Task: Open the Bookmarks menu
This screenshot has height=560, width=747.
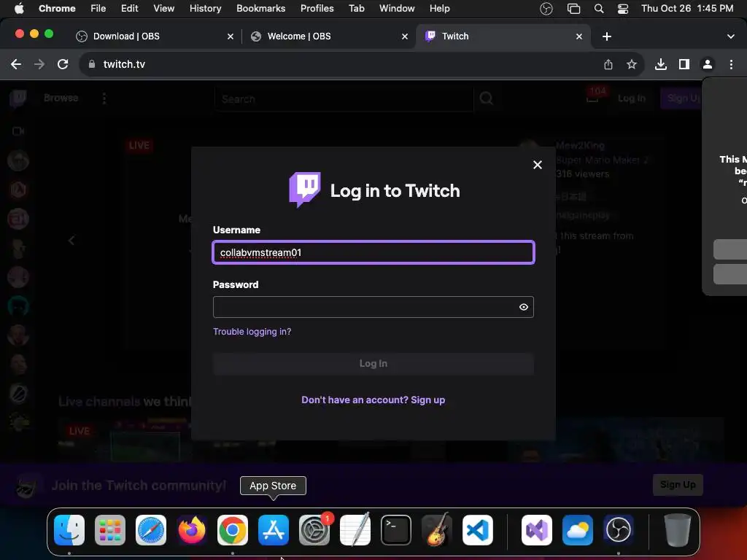Action: click(x=260, y=9)
